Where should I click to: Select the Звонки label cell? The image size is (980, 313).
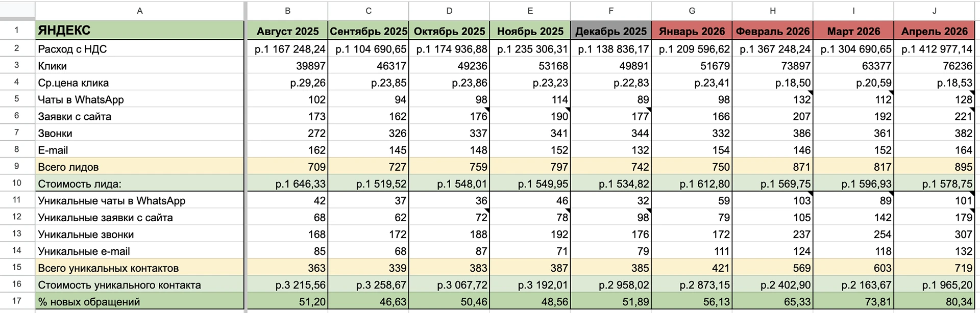pos(140,133)
